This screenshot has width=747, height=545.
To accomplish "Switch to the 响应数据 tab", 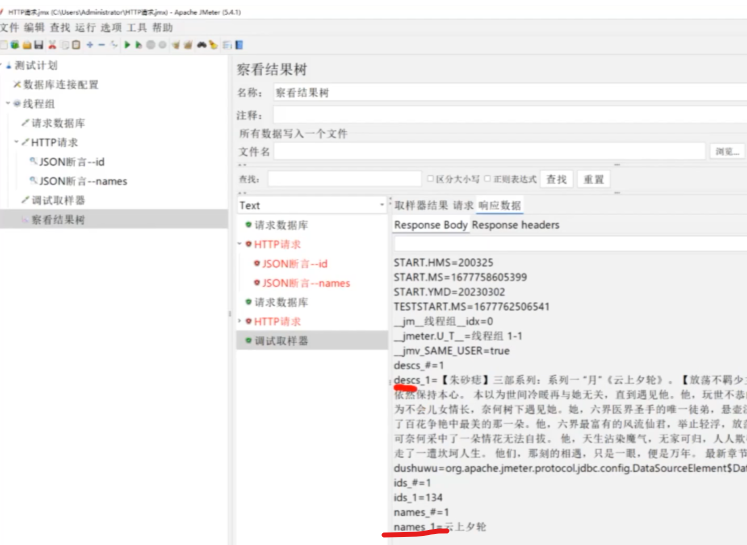I will [x=500, y=205].
